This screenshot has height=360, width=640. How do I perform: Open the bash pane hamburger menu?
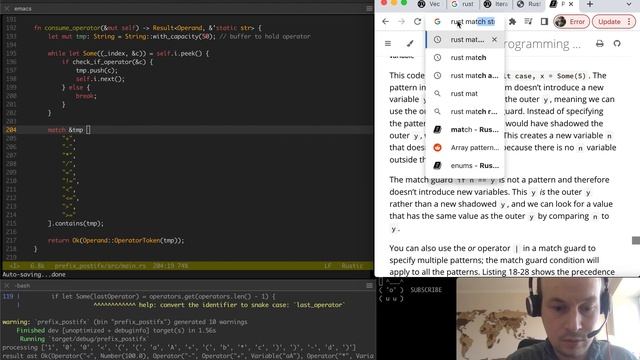click(369, 286)
